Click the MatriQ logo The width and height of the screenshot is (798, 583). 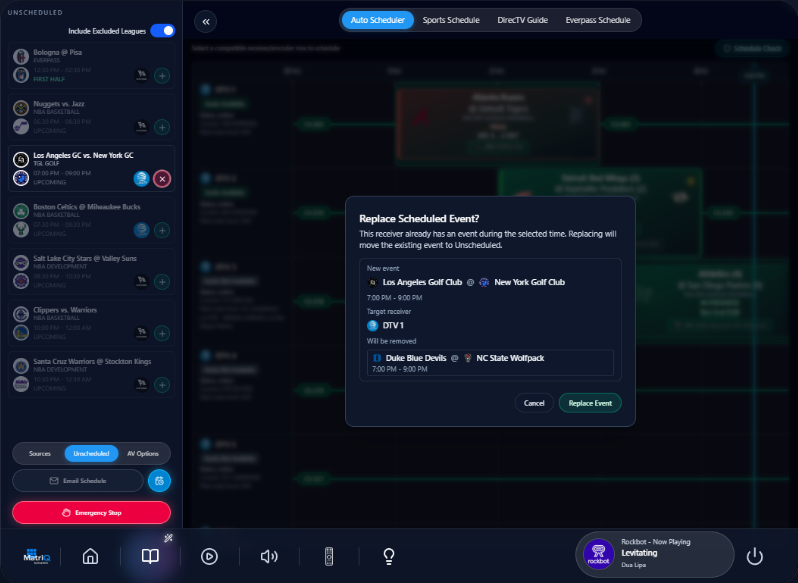point(36,557)
